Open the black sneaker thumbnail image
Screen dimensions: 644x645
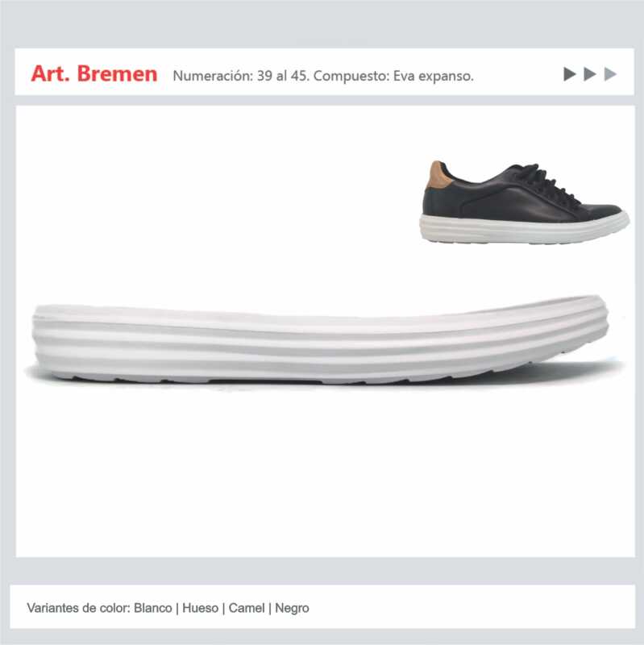[524, 202]
